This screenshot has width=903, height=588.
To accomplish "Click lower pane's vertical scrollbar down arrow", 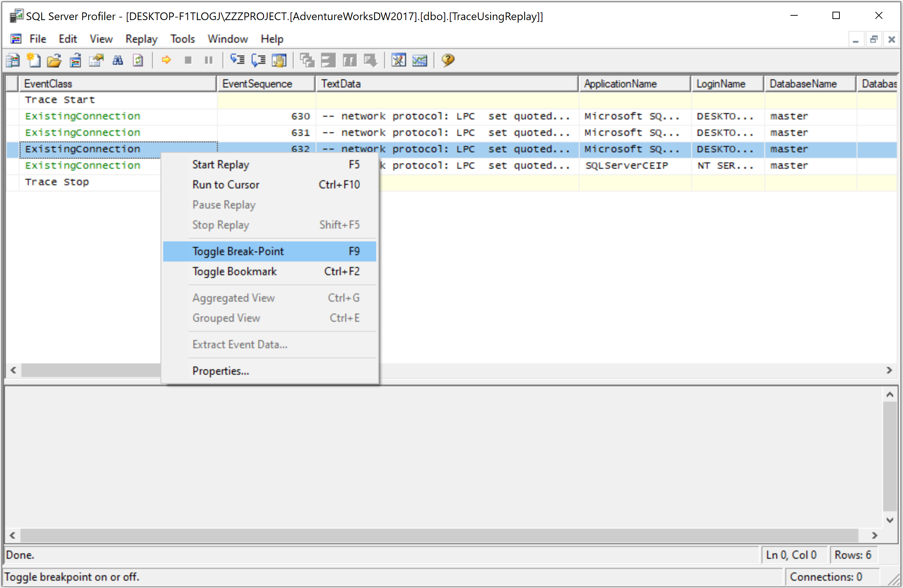I will click(890, 520).
